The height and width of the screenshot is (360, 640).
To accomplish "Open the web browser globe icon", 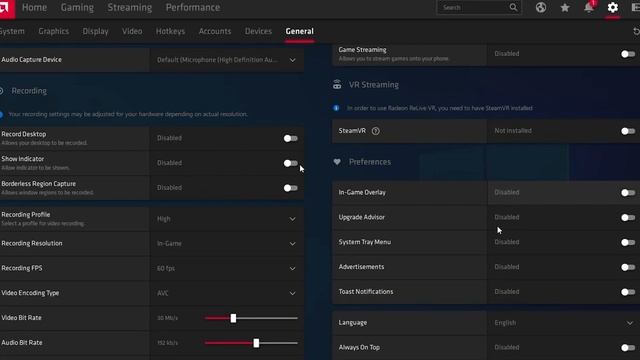I will click(x=541, y=7).
